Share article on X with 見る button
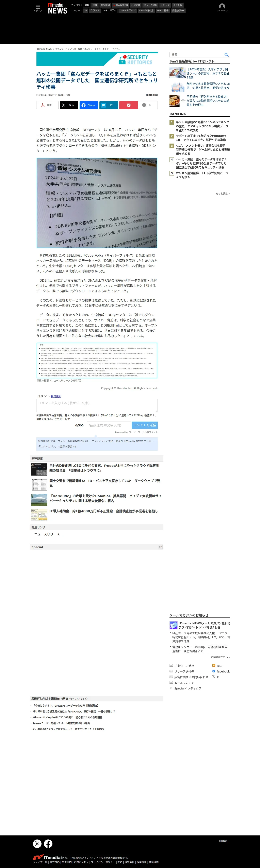260x868 pixels. coord(69,105)
